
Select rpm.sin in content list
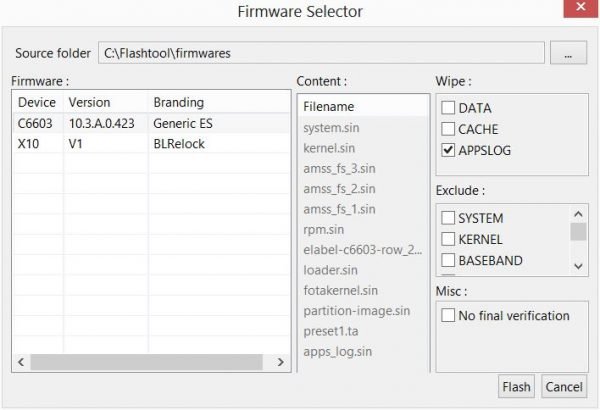click(x=324, y=229)
